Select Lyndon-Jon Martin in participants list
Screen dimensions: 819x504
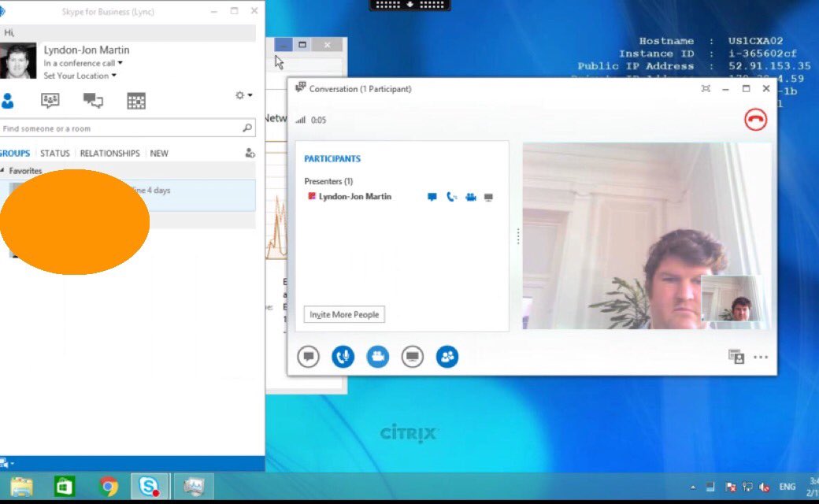[355, 196]
